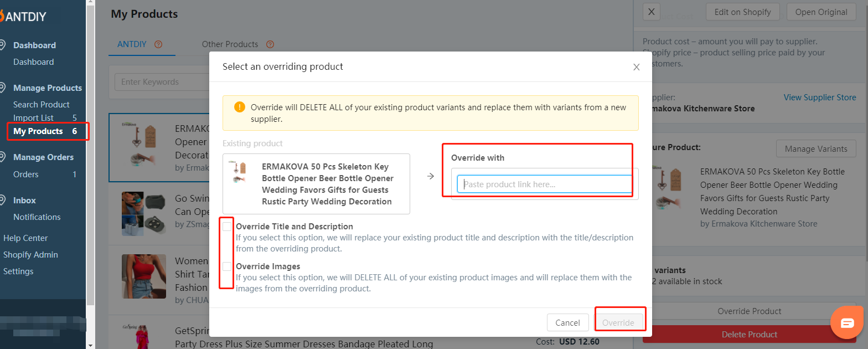The height and width of the screenshot is (349, 868).
Task: Close the product details side panel
Action: (x=652, y=12)
